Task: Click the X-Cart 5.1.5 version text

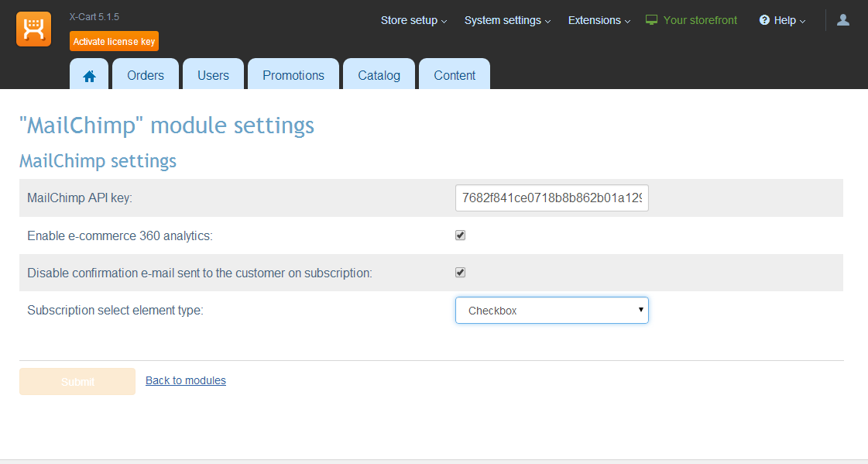Action: coord(94,17)
